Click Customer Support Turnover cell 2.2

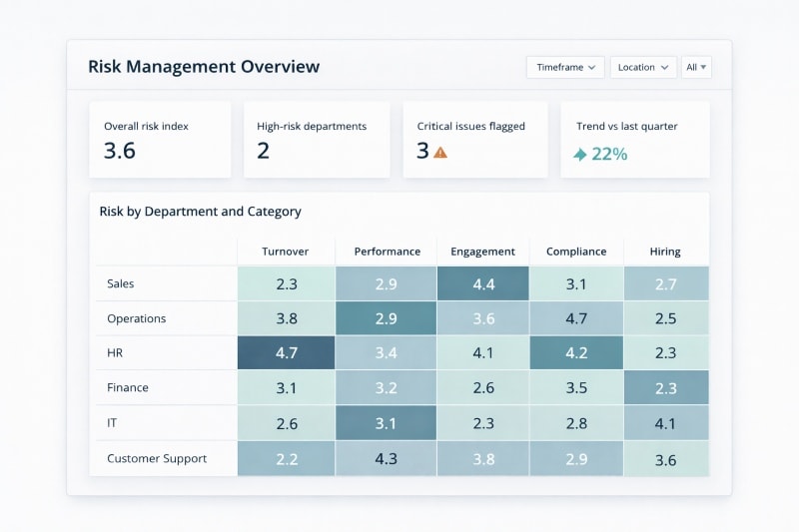pos(287,459)
